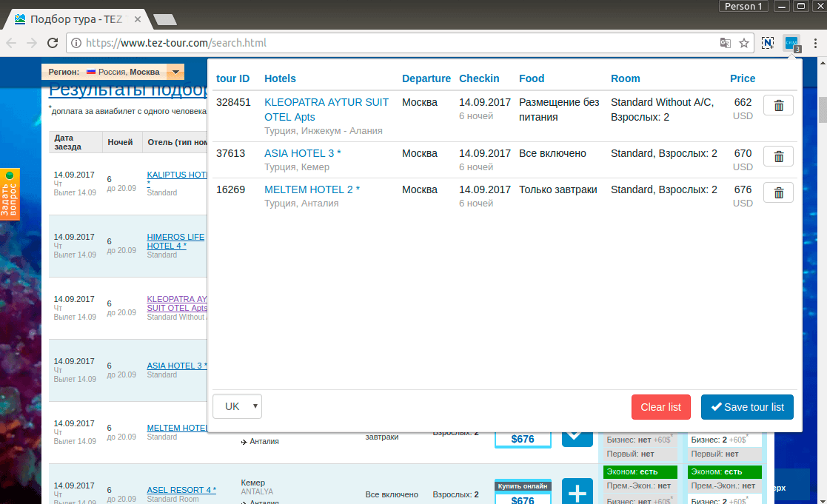Open HIMEROS LIFE HOTEL 4 * link

point(175,241)
